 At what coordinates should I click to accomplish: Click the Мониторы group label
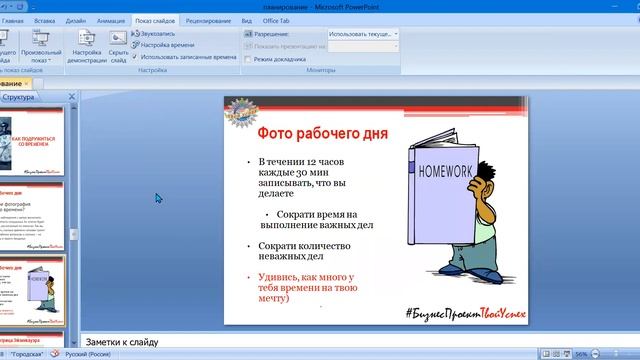(x=321, y=70)
